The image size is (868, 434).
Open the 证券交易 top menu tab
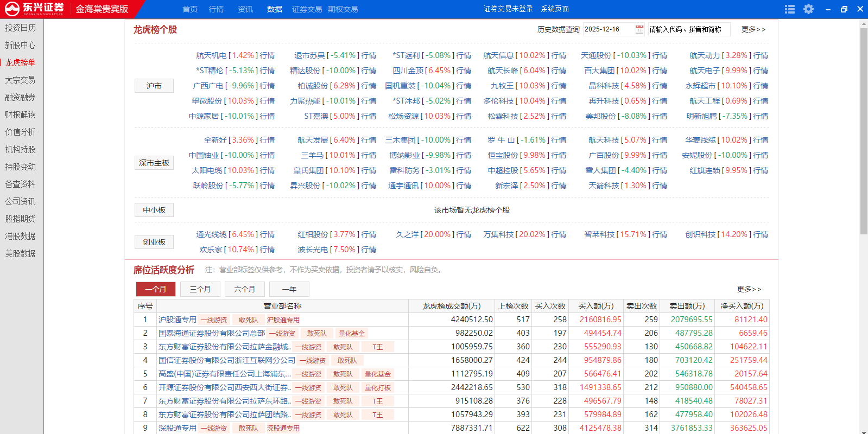(x=307, y=9)
